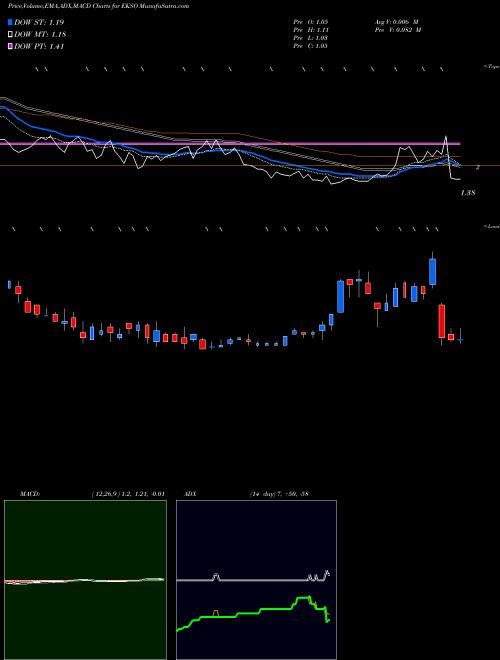Image resolution: width=500 pixels, height=660 pixels.
Task: Open the MACD indicator chart thumbnail
Action: pos(85,580)
